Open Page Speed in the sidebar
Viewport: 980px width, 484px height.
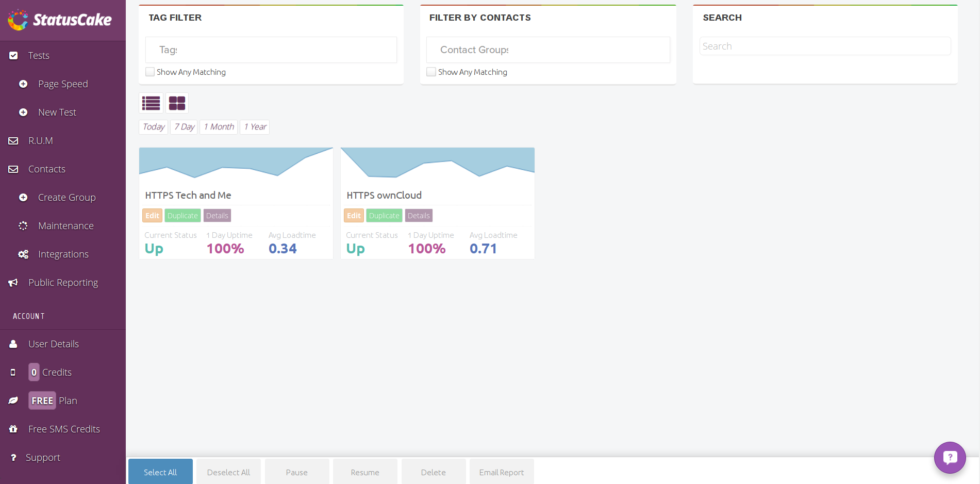click(x=63, y=84)
